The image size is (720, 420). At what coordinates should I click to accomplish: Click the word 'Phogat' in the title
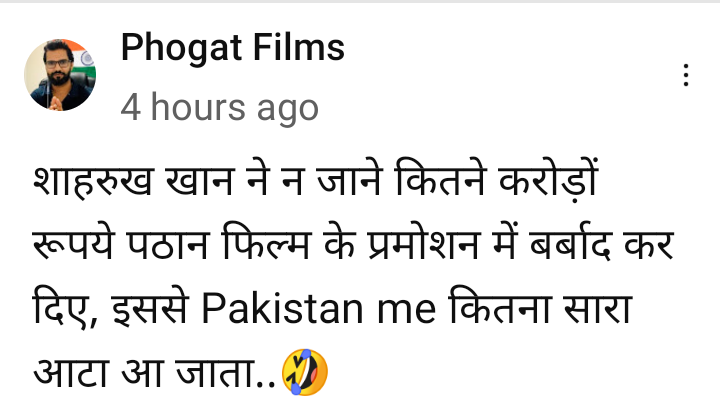pos(181,48)
